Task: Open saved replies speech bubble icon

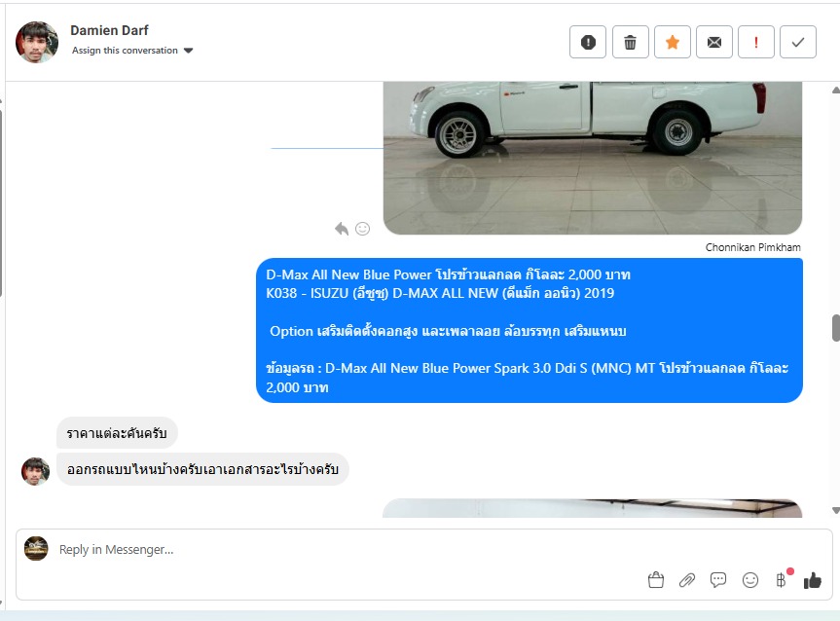Action: tap(718, 580)
